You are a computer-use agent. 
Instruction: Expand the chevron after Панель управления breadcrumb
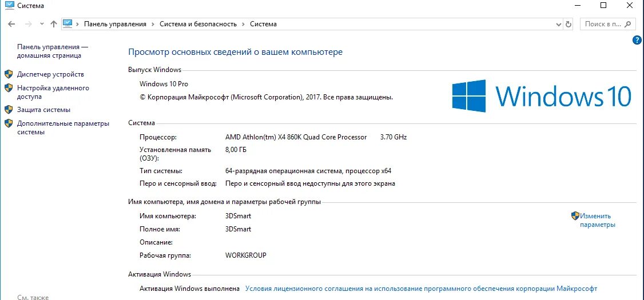point(153,24)
